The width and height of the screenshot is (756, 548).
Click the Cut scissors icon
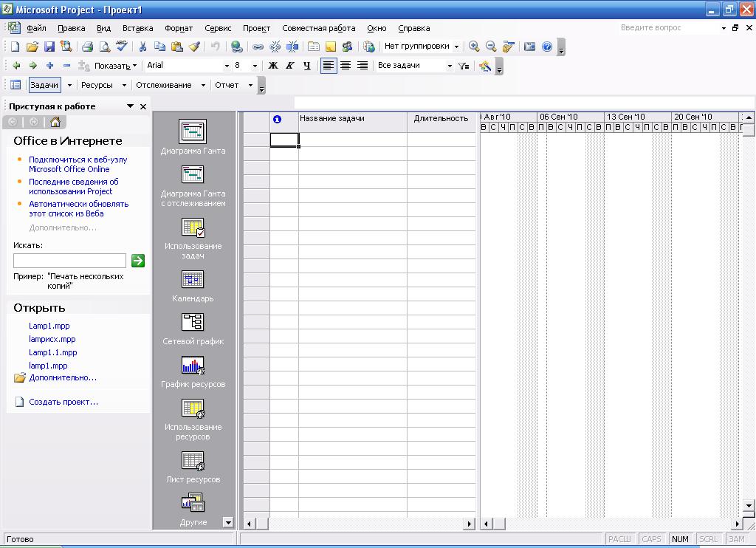(x=142, y=47)
